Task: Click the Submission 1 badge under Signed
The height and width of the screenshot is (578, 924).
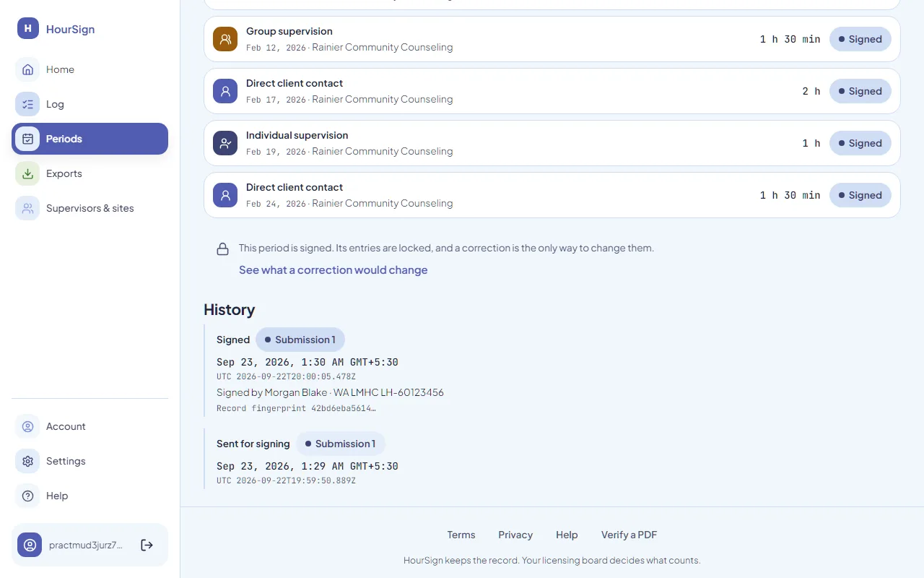Action: [300, 340]
